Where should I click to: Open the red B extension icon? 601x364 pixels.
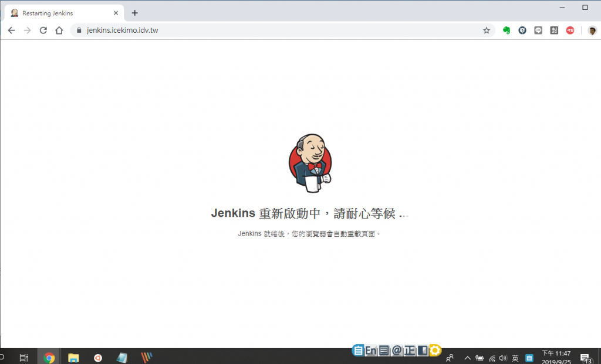[x=570, y=30]
